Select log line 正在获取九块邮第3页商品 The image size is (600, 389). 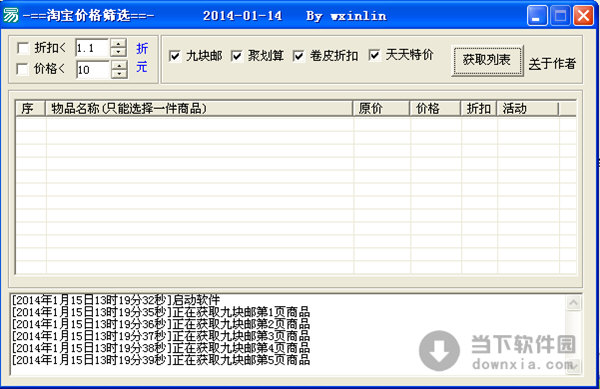(161, 336)
